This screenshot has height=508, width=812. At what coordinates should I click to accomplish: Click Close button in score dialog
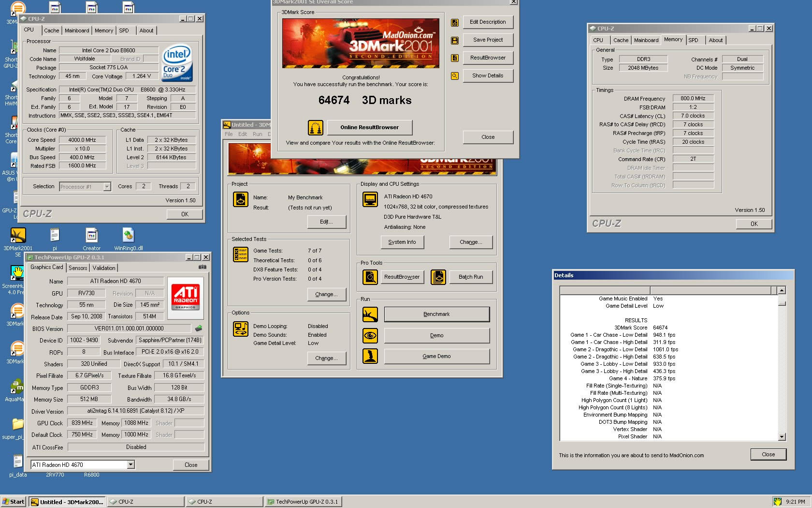(488, 137)
